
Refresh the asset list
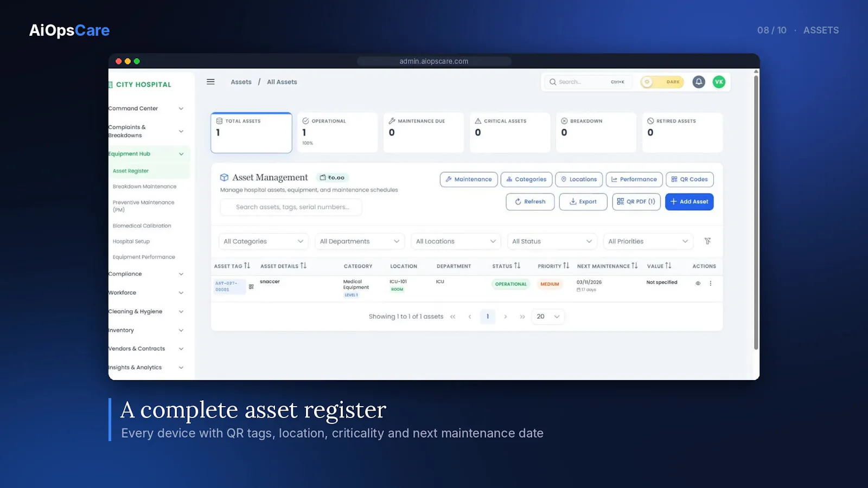pyautogui.click(x=530, y=202)
